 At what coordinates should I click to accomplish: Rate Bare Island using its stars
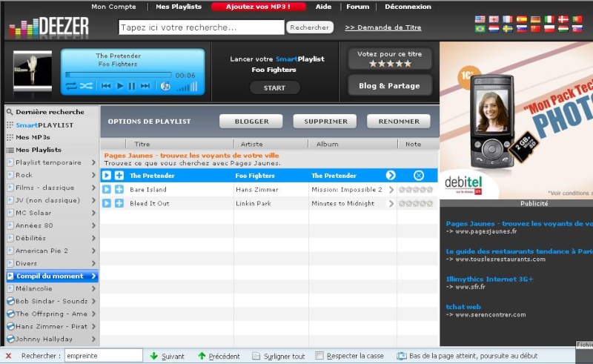pos(416,189)
